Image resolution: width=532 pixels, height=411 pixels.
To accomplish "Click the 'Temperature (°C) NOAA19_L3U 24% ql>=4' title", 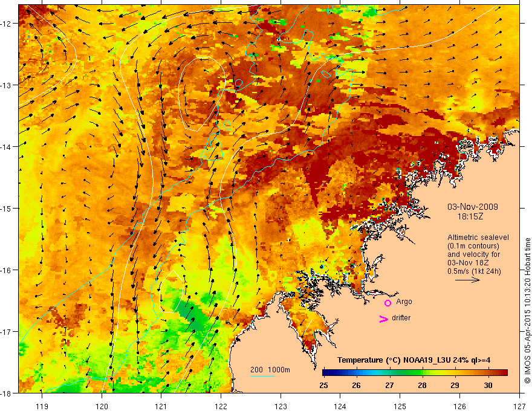I will click(x=414, y=360).
